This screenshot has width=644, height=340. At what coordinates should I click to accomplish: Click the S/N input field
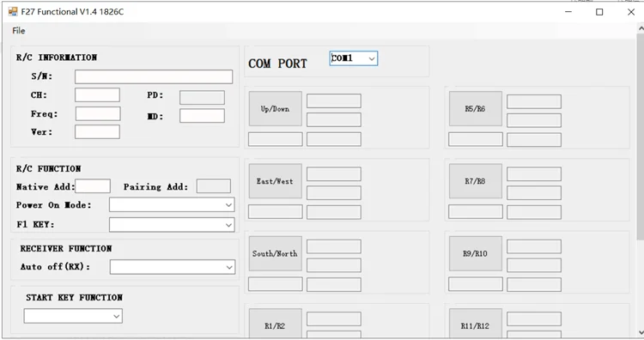[x=154, y=76]
